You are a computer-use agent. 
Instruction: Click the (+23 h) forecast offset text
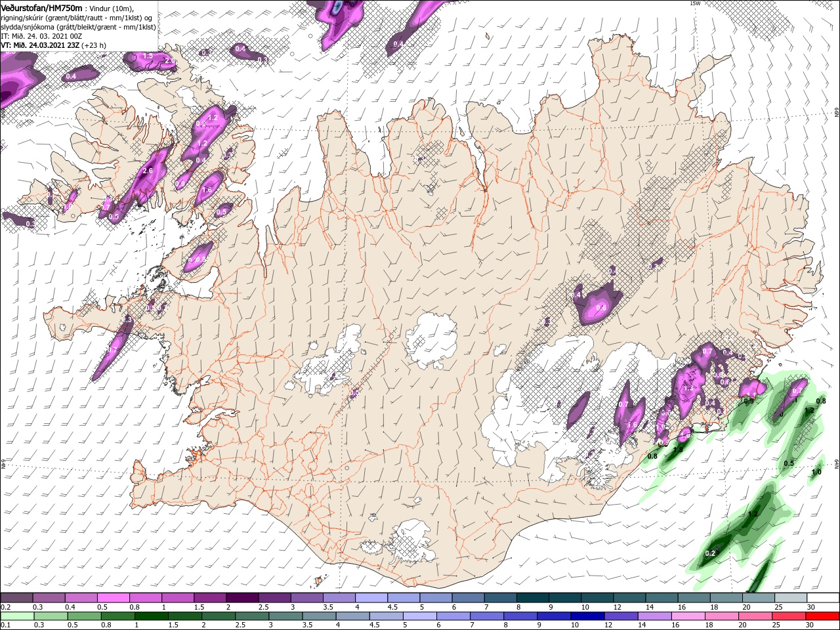[94, 45]
